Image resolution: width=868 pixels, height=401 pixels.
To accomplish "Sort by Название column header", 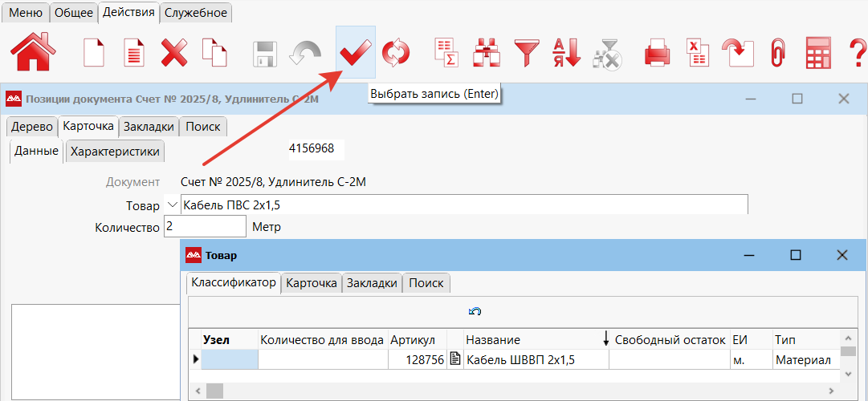I will pos(493,340).
